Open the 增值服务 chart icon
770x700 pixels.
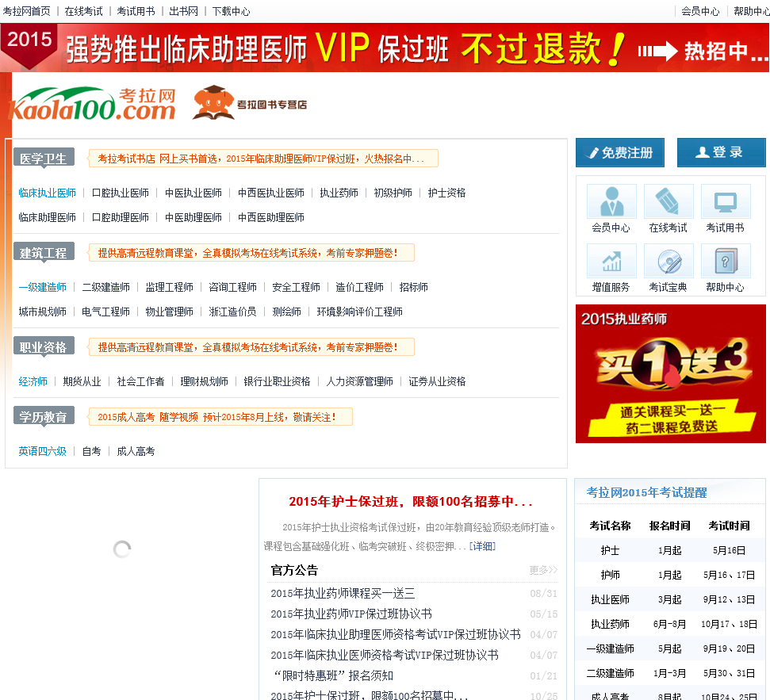pyautogui.click(x=611, y=261)
